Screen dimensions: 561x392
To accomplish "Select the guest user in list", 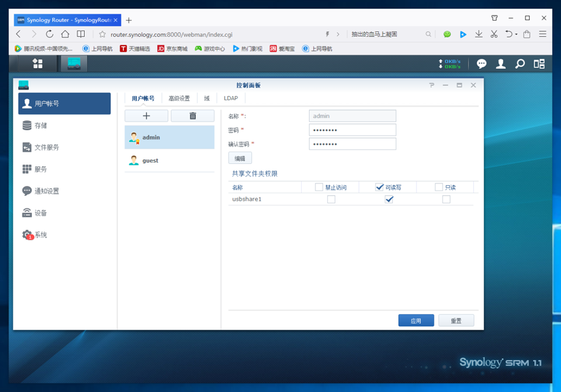I will point(150,161).
